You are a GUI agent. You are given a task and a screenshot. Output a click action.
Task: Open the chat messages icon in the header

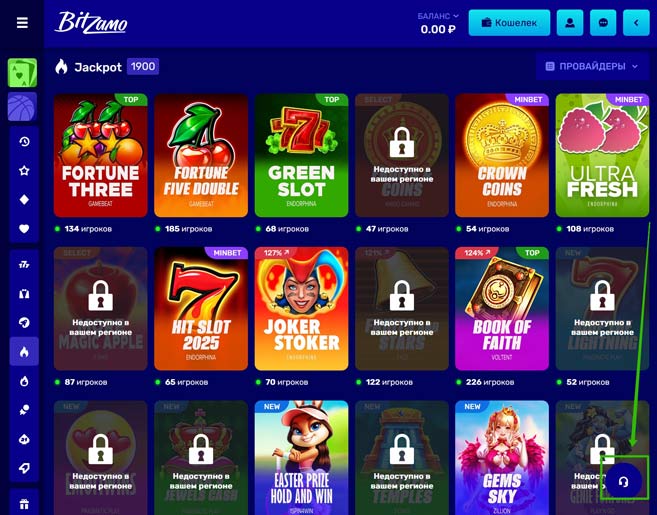pyautogui.click(x=603, y=23)
